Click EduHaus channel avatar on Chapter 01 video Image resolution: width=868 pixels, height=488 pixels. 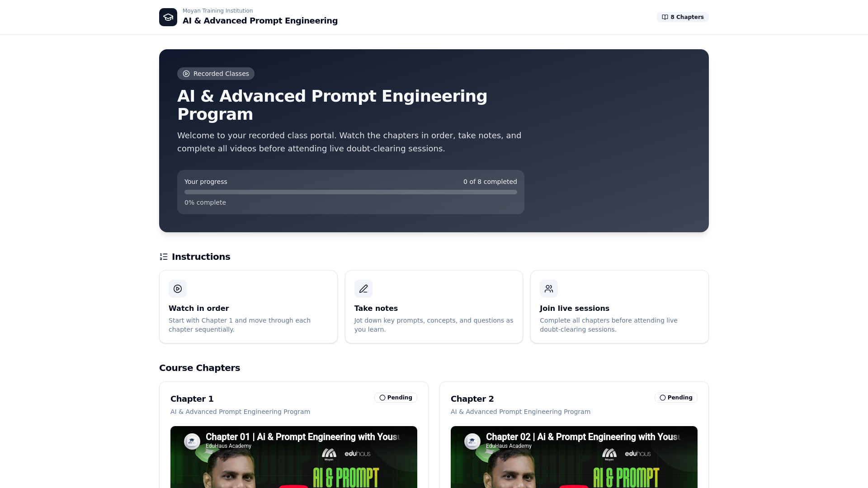click(192, 441)
